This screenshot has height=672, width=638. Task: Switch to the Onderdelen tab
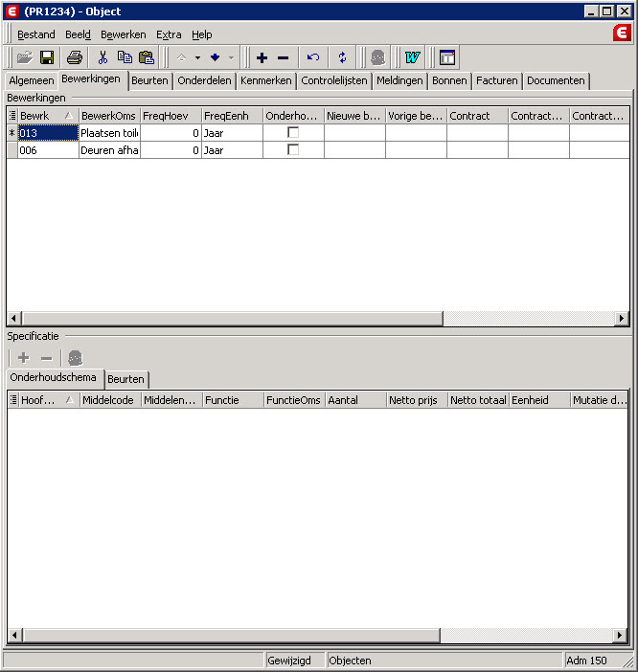tap(204, 80)
